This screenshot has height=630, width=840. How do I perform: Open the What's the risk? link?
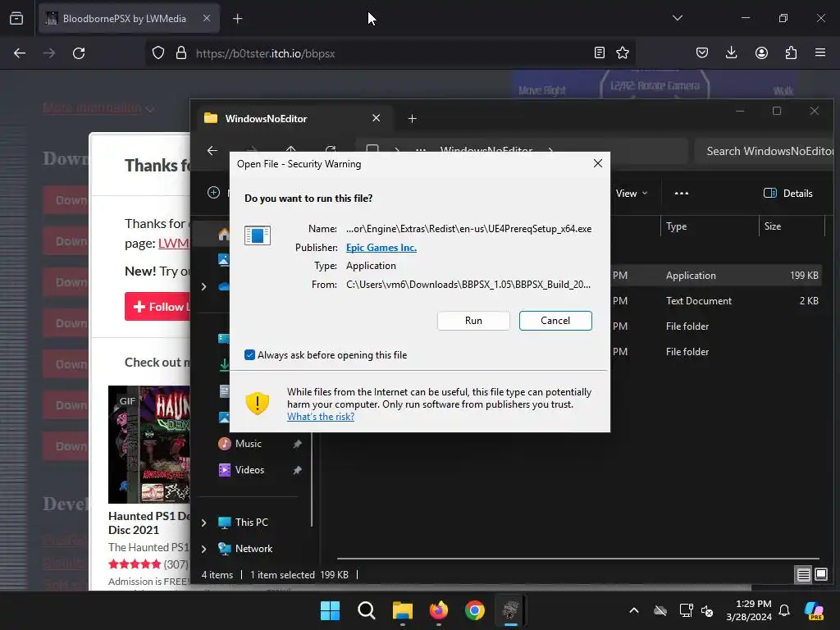point(321,417)
